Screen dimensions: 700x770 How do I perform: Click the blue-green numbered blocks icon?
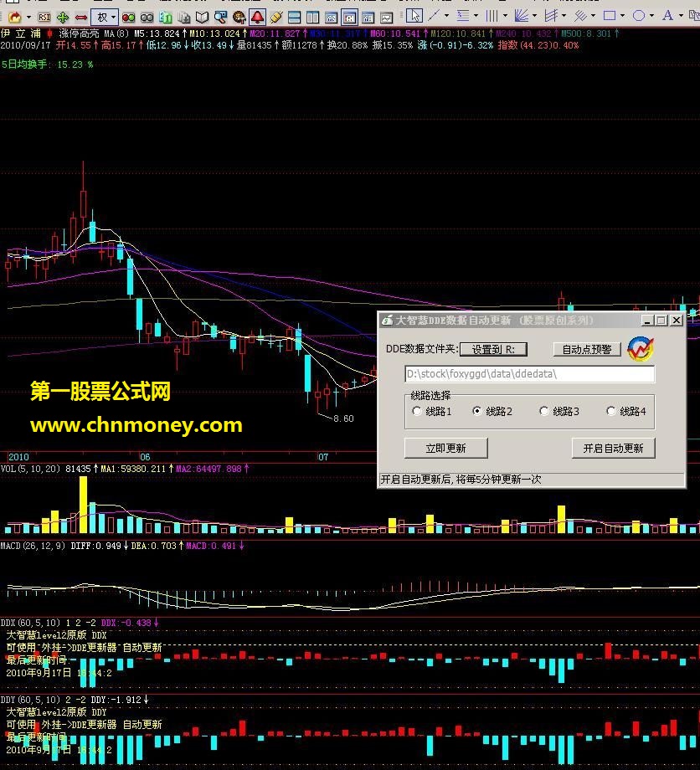(166, 18)
